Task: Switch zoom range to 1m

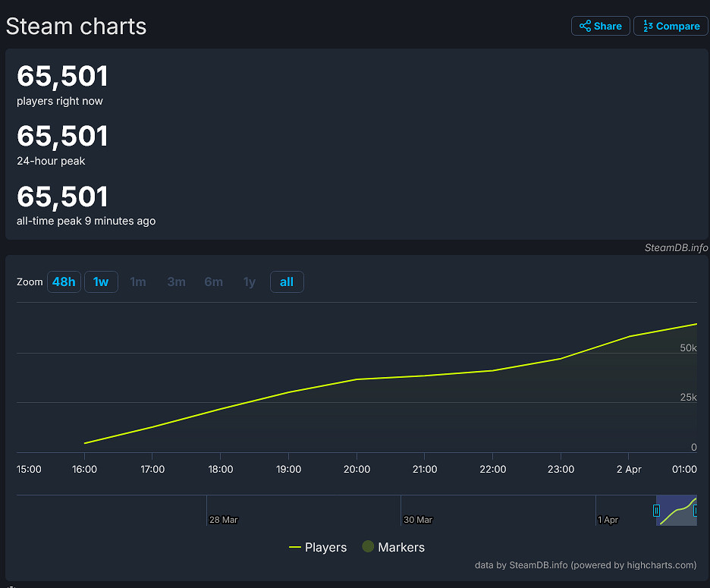Action: [138, 281]
